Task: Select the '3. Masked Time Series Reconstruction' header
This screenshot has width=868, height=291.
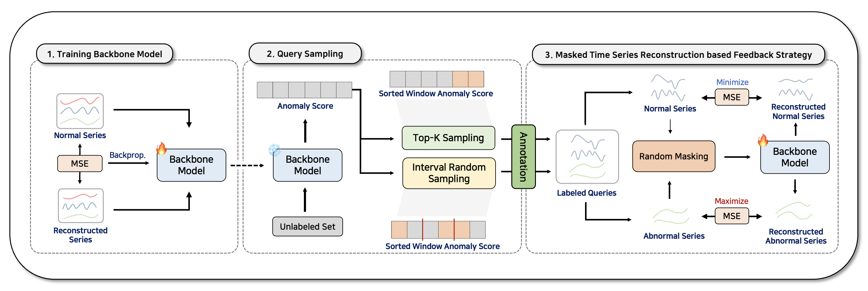Action: [x=678, y=55]
